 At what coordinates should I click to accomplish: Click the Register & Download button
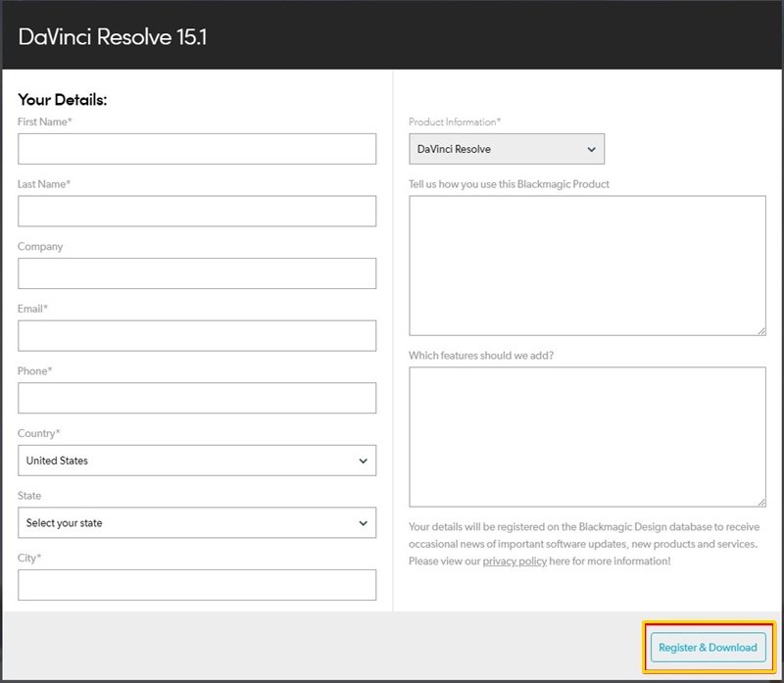(x=708, y=648)
